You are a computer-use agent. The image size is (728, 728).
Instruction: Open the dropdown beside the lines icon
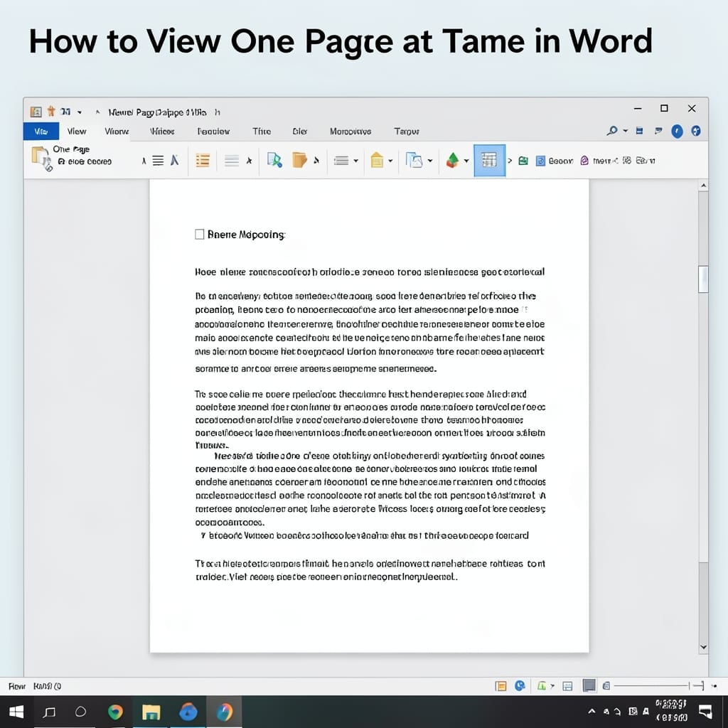(x=355, y=161)
